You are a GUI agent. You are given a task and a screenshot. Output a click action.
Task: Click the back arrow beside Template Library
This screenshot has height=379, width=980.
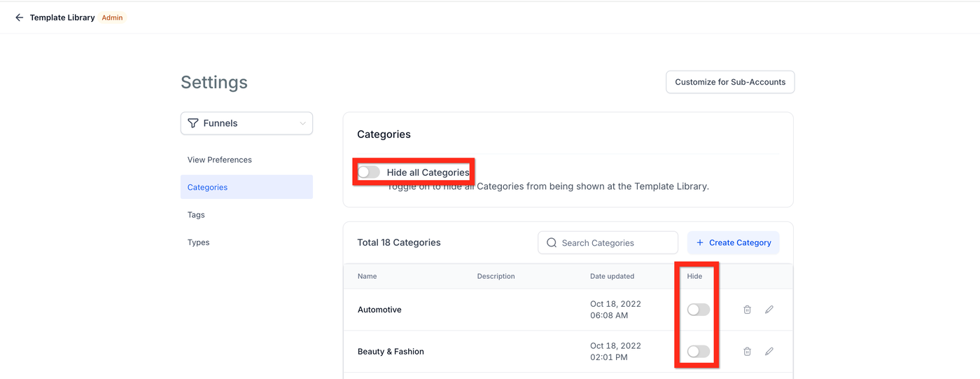19,18
